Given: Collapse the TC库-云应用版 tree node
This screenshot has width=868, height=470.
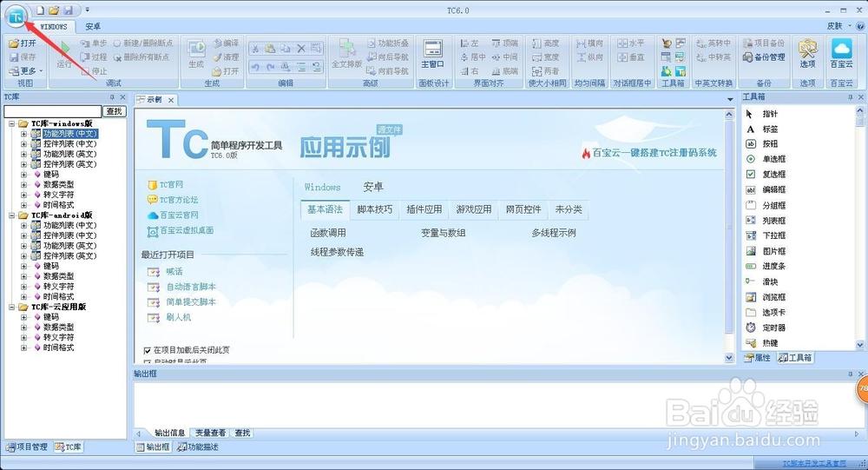Looking at the screenshot, I should (11, 307).
